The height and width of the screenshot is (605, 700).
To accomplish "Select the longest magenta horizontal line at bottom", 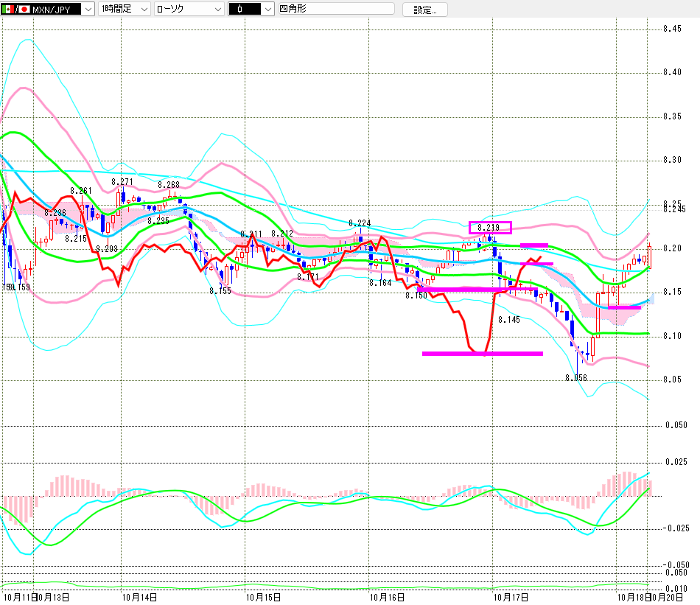I will [483, 354].
